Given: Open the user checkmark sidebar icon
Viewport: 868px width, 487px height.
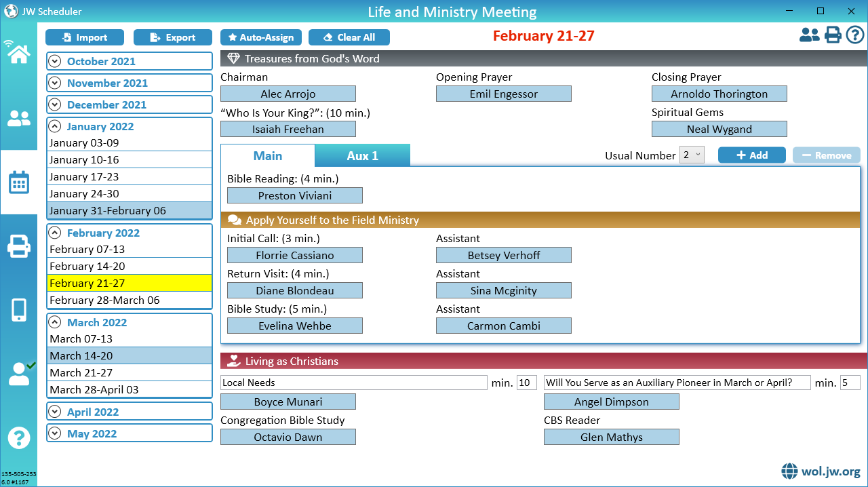Looking at the screenshot, I should point(20,373).
